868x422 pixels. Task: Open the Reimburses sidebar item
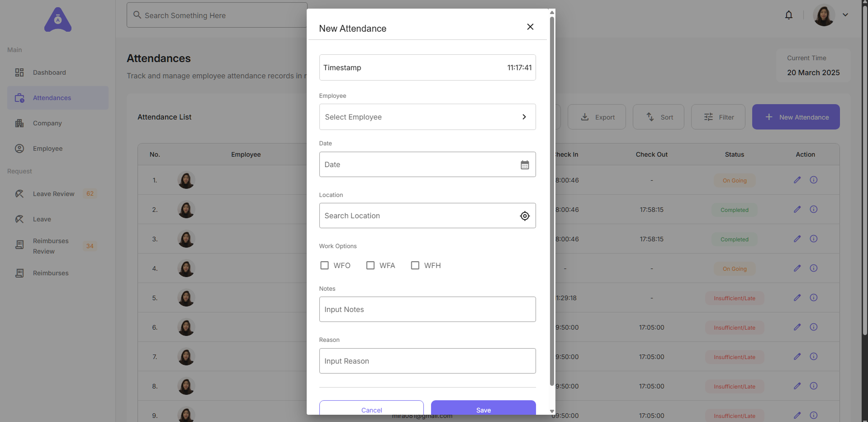coord(58,273)
